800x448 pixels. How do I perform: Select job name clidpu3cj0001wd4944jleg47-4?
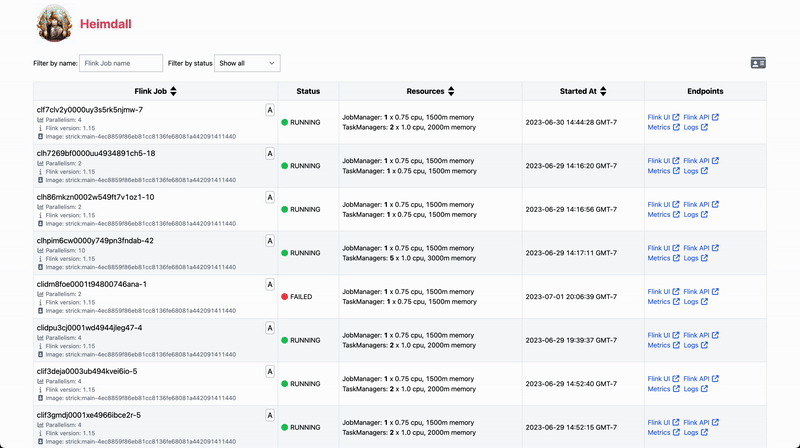(x=89, y=328)
